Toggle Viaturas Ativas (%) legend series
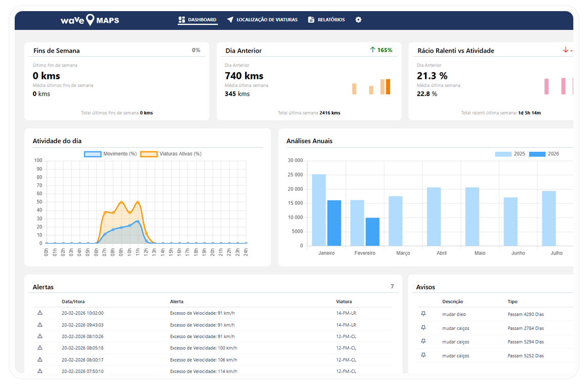 tap(171, 154)
